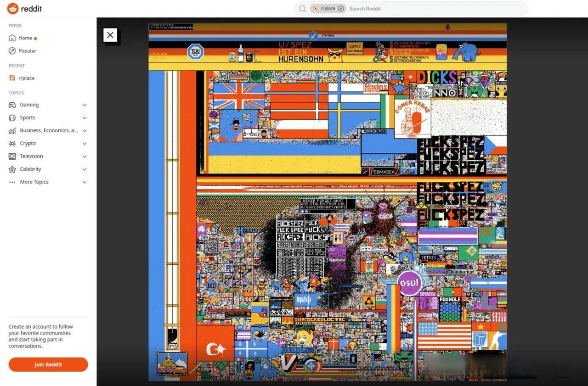The image size is (588, 386).
Task: Expand the More Topics chevron
Action: (84, 182)
